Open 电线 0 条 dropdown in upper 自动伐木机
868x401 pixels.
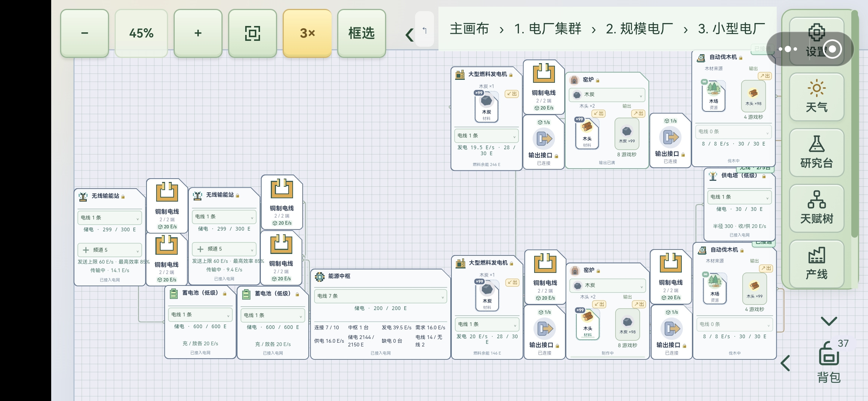(x=733, y=131)
